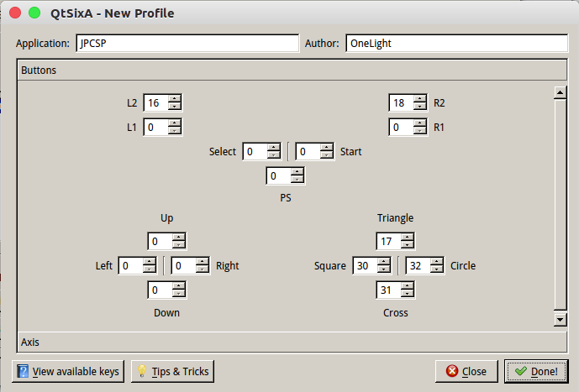Increase the Triangle key value

point(408,238)
